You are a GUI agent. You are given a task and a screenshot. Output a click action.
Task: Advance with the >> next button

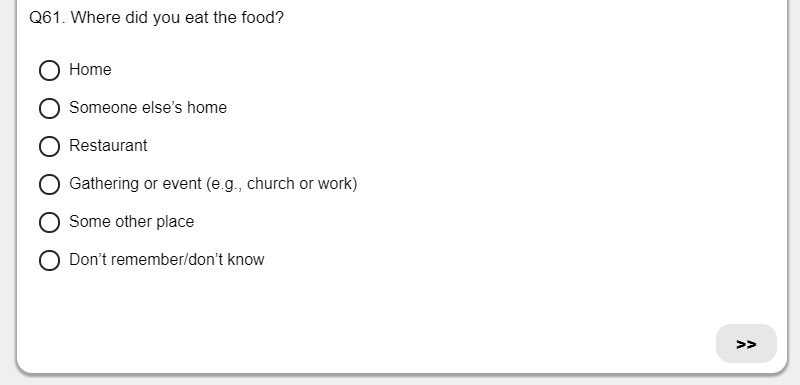(x=746, y=344)
